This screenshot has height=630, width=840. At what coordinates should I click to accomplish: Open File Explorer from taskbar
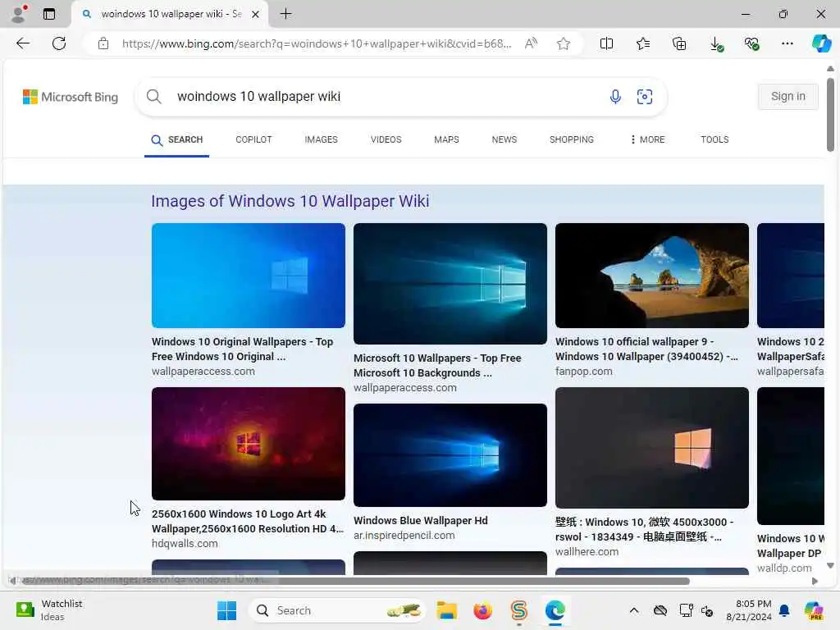(446, 610)
